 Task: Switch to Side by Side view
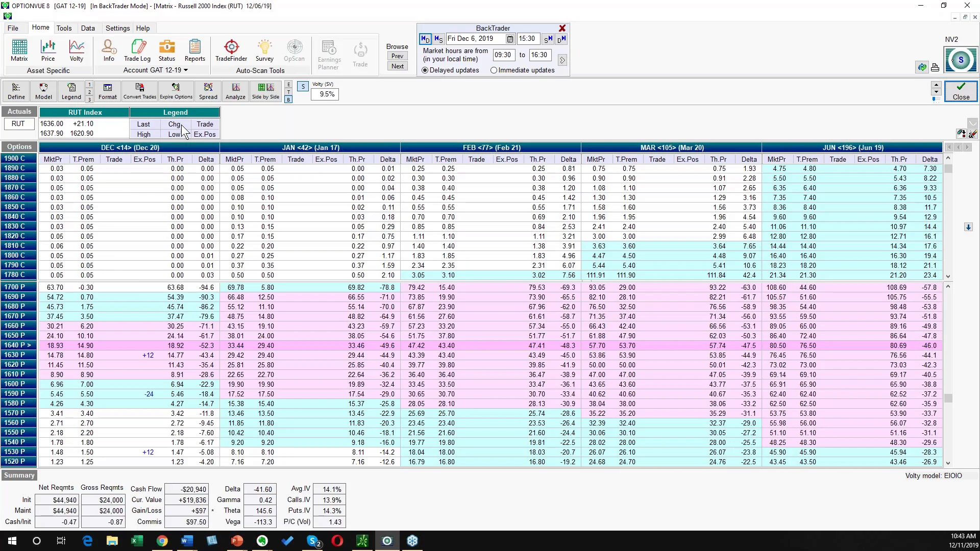coord(266,91)
